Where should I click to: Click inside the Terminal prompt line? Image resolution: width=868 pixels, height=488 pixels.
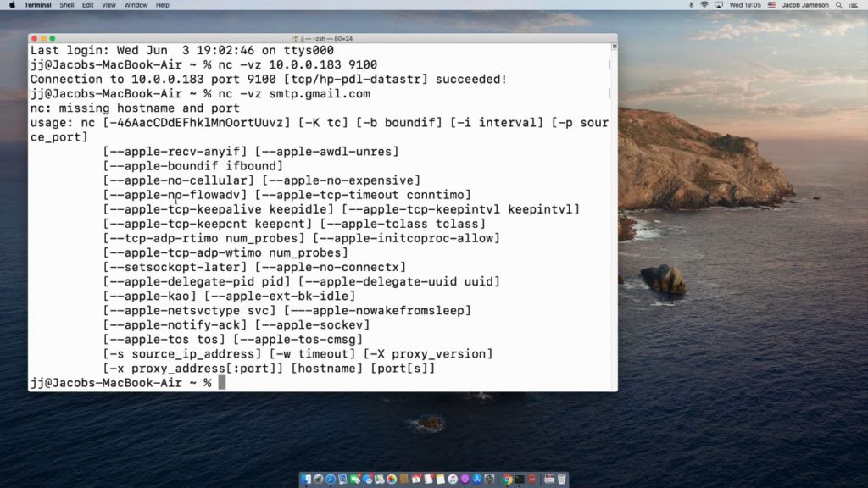220,382
